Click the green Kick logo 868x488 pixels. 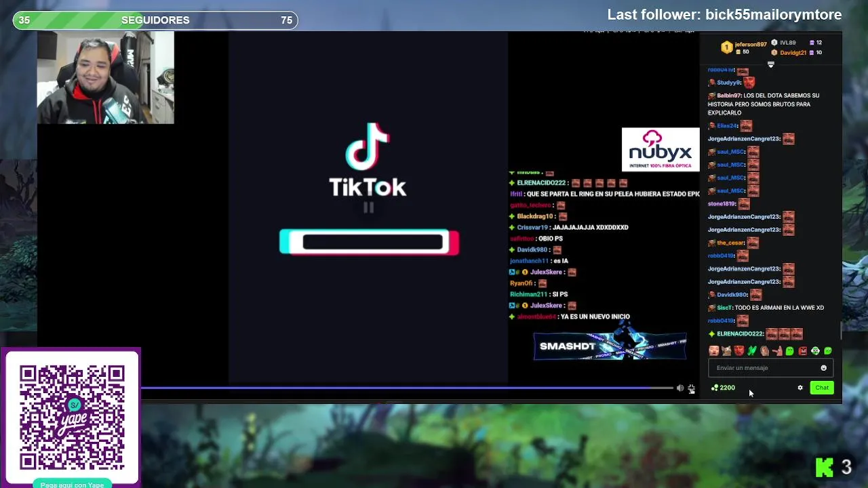click(825, 467)
